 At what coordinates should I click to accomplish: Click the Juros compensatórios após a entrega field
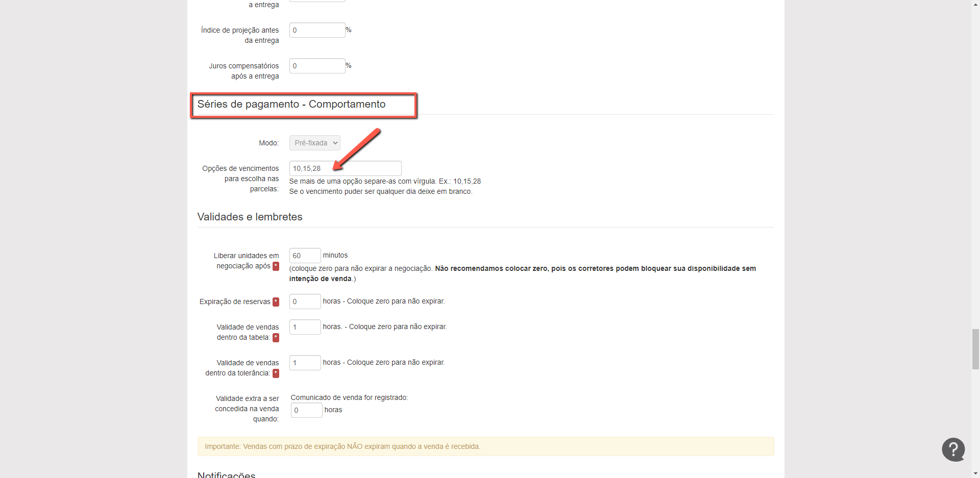pos(317,66)
